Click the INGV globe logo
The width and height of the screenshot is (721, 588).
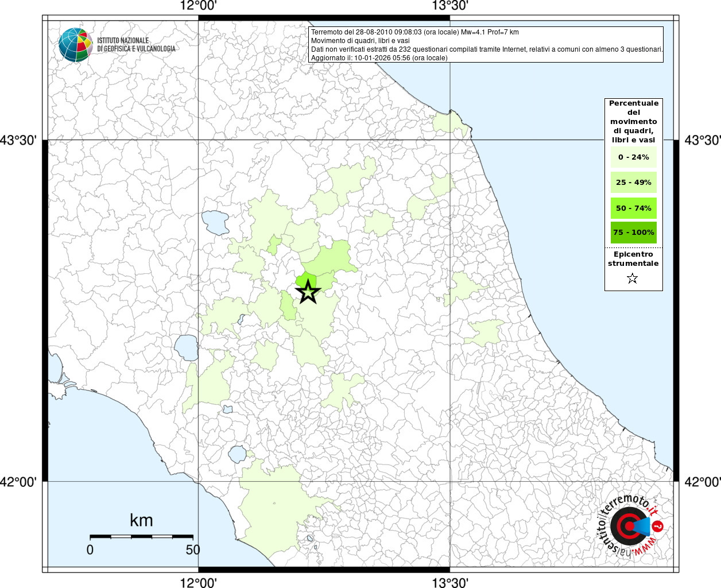point(75,45)
